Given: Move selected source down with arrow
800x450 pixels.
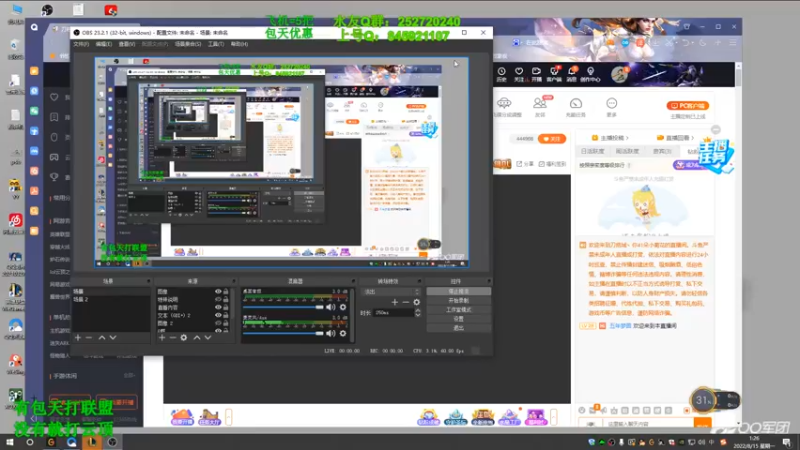Looking at the screenshot, I should [x=208, y=338].
